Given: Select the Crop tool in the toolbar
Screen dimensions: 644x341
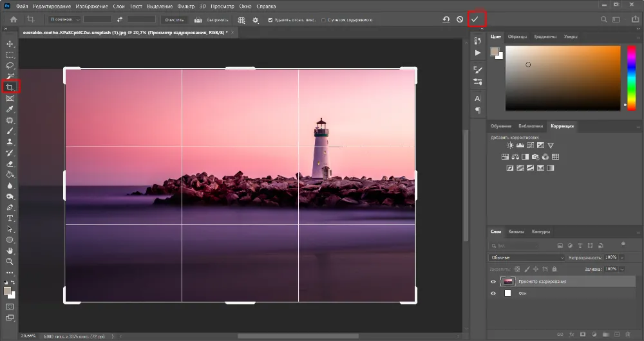Looking at the screenshot, I should 10,87.
